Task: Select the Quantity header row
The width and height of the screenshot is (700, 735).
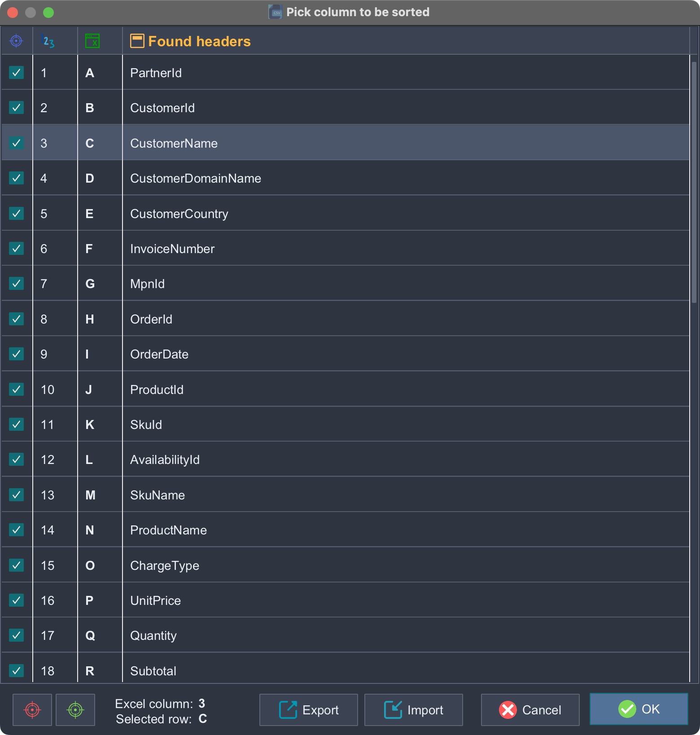Action: click(346, 635)
